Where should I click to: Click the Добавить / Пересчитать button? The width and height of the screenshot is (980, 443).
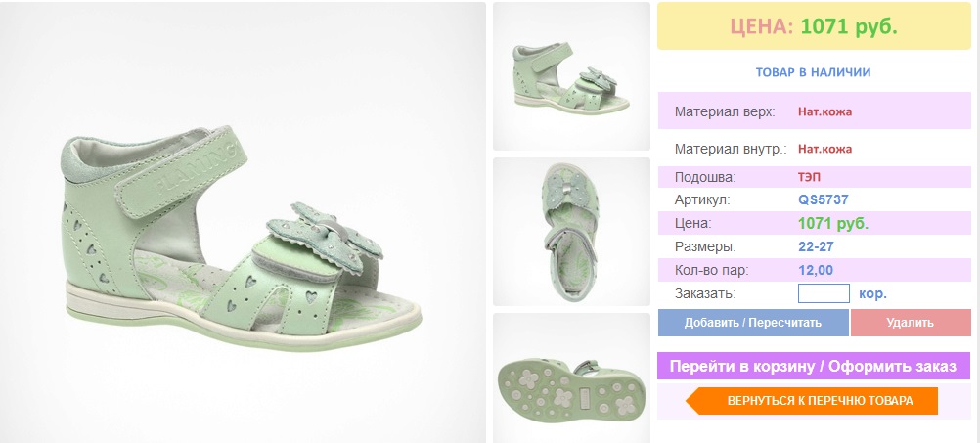click(x=753, y=323)
